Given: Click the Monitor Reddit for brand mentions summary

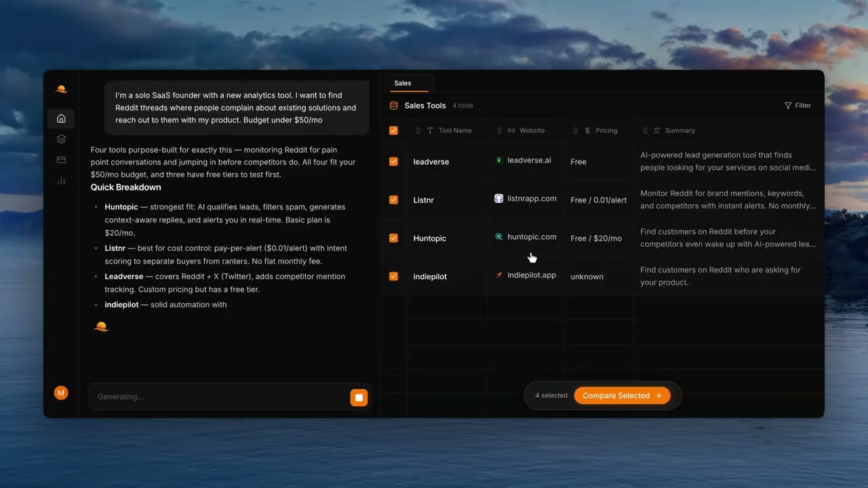Looking at the screenshot, I should click(x=728, y=199).
